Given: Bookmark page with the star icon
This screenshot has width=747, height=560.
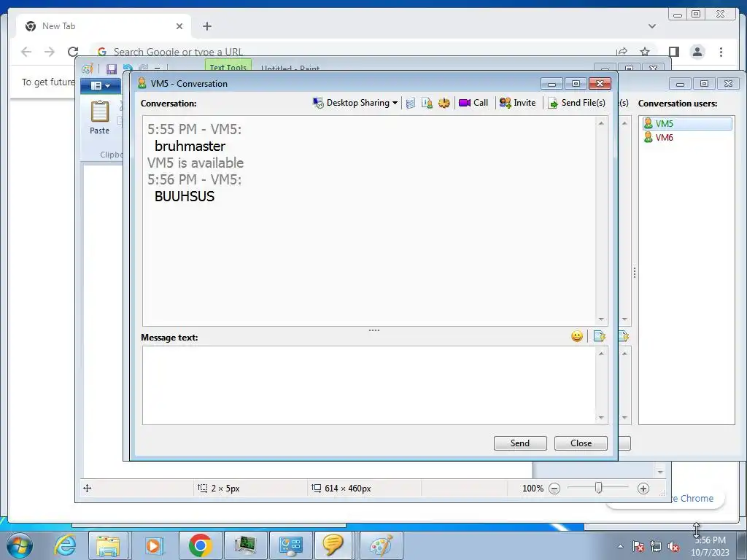Looking at the screenshot, I should [645, 52].
